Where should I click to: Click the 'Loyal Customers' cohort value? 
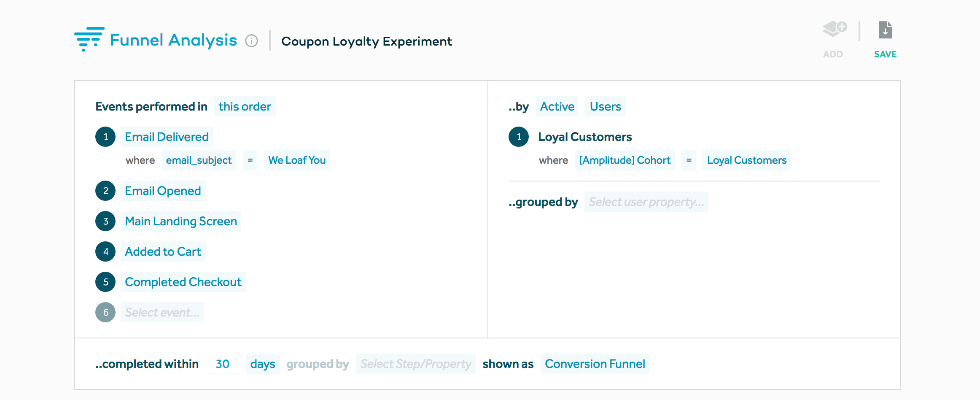746,160
